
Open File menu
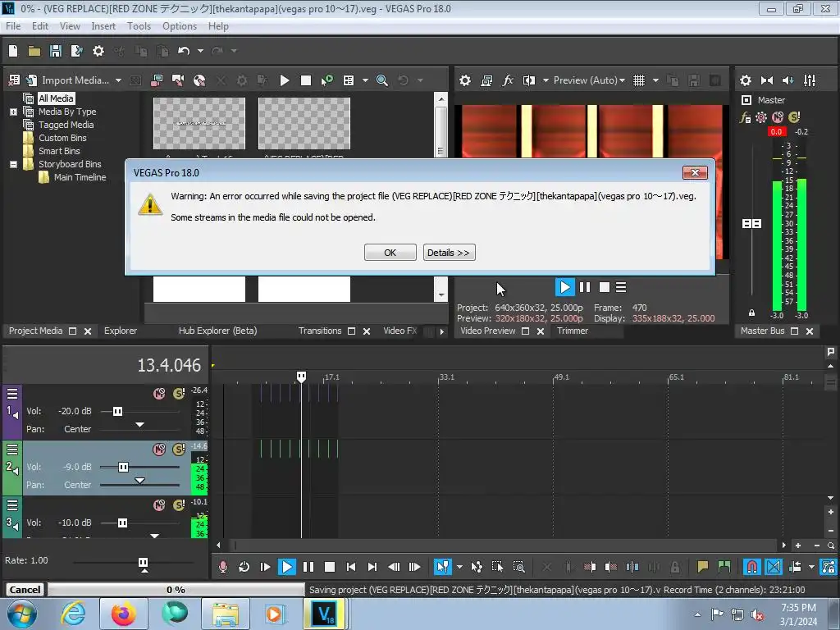(13, 26)
